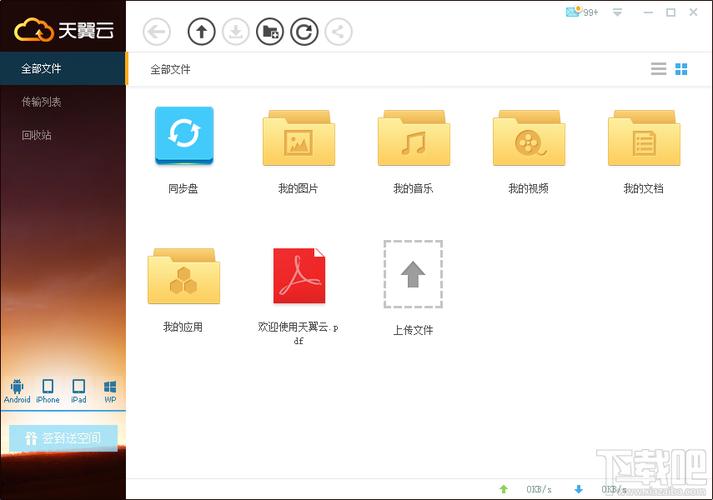Switch to grid view layout

(681, 69)
